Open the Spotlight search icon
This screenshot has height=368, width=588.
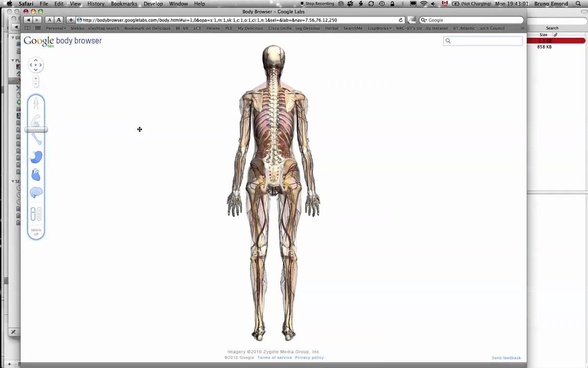pos(579,4)
